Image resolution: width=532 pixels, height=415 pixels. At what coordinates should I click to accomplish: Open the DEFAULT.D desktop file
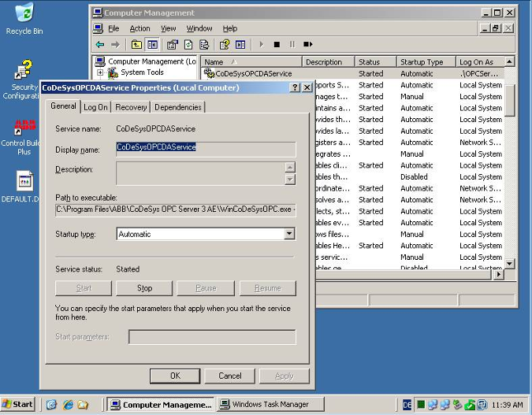[x=24, y=180]
